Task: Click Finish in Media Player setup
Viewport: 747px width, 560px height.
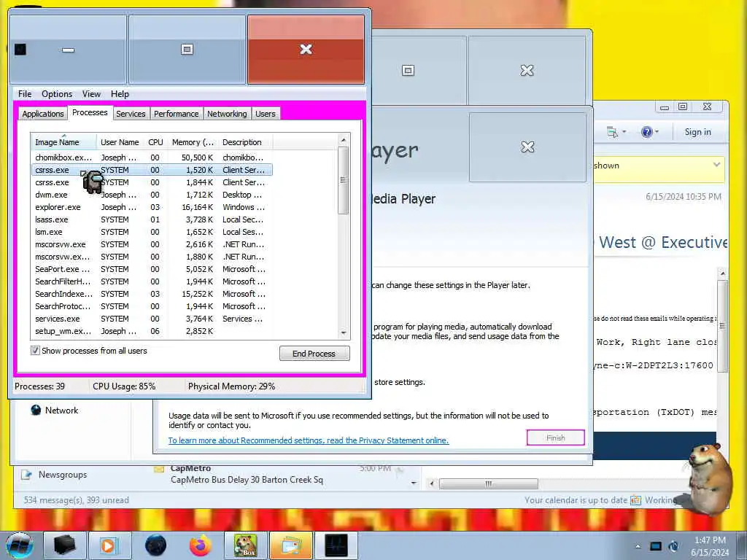Action: point(555,437)
